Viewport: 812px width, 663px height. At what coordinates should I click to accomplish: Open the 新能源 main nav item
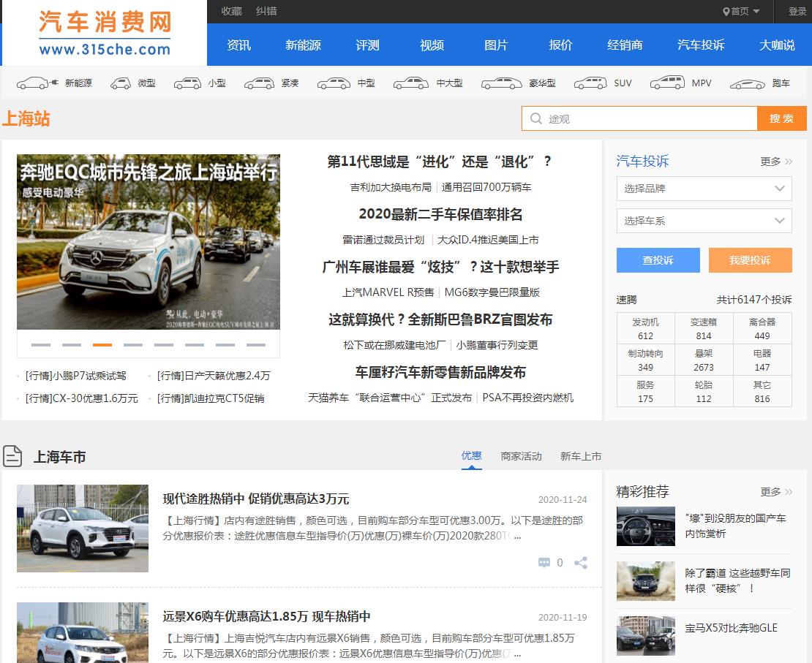303,45
